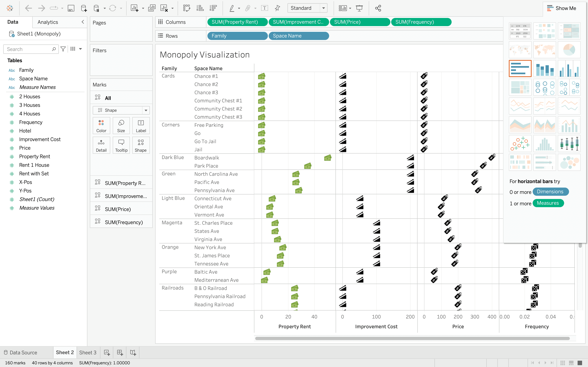This screenshot has width=588, height=367.
Task: Click the Presentation mode icon
Action: point(359,8)
